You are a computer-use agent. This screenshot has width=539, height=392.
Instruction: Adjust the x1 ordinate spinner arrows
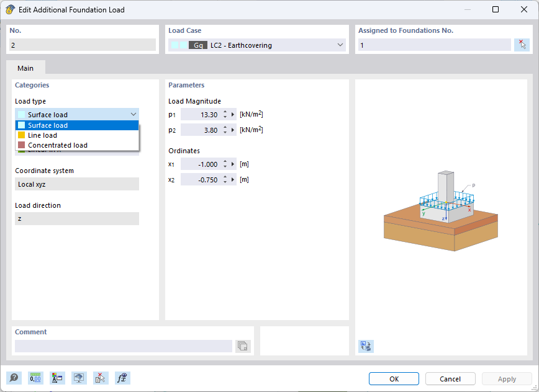pos(225,164)
